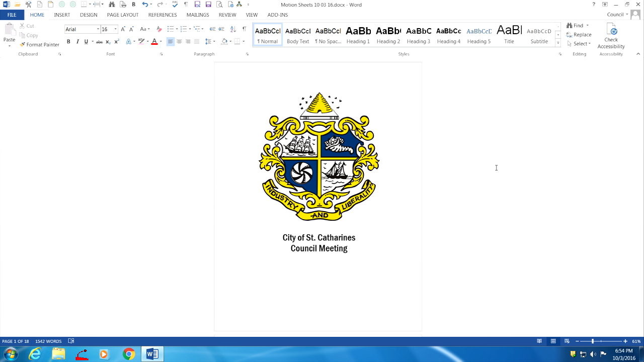
Task: Click the Check Accessibility button
Action: [611, 36]
